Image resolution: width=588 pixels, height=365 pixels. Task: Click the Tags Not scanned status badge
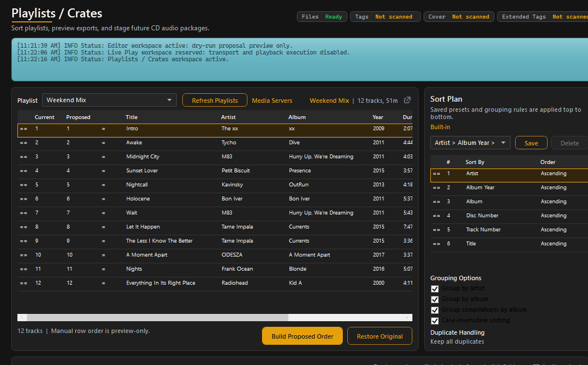coord(385,16)
